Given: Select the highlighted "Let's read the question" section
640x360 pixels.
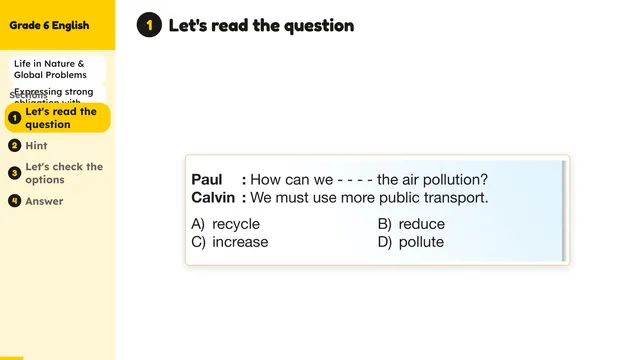Looking at the screenshot, I should (x=58, y=118).
